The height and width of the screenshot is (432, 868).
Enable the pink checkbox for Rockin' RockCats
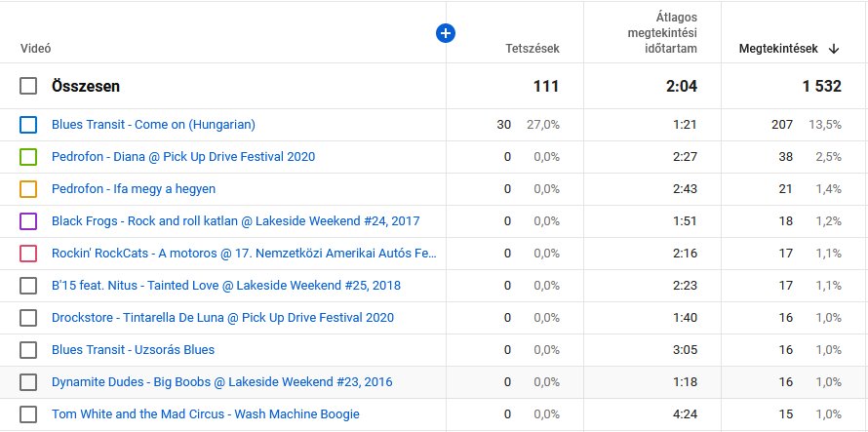[x=28, y=254]
